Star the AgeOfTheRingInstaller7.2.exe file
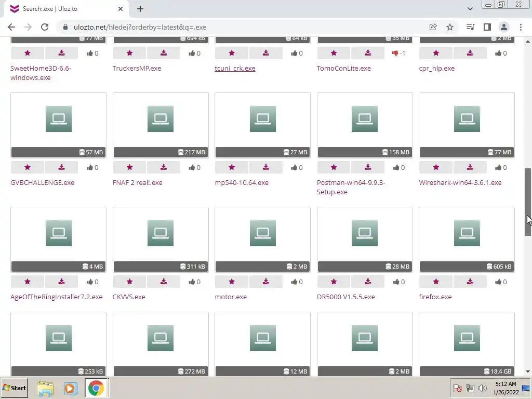This screenshot has width=532, height=399. click(x=28, y=282)
